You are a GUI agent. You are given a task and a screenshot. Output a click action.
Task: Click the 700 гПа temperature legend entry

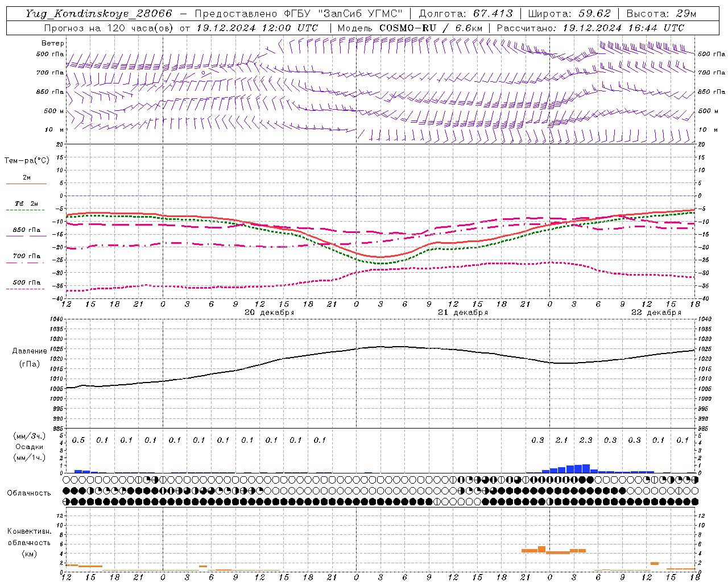pyautogui.click(x=26, y=256)
